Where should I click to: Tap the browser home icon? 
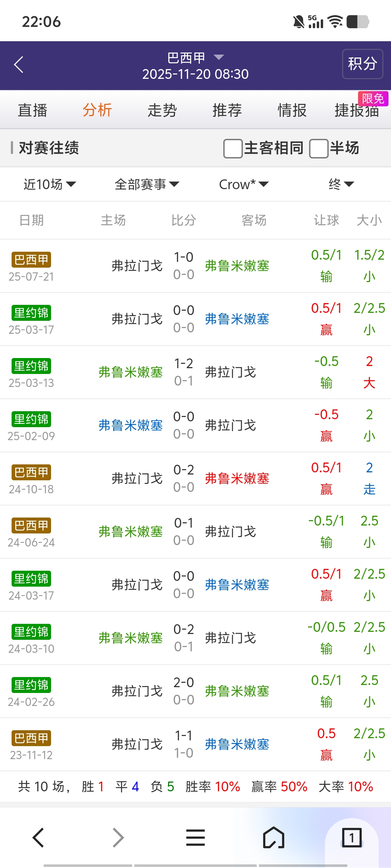(274, 837)
